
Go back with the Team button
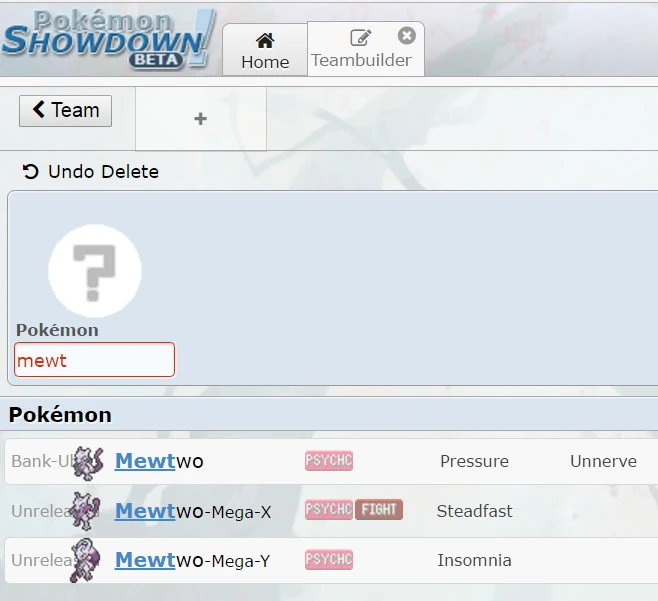pos(65,110)
